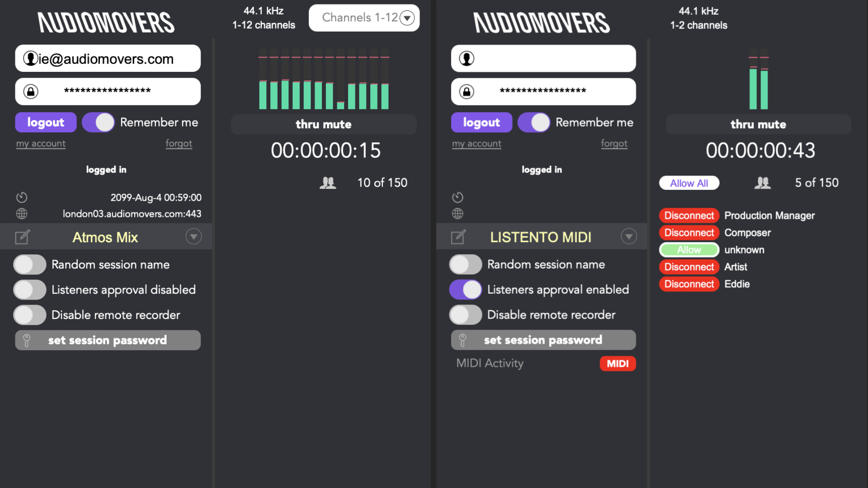Click the globe icon in the right panel

click(x=458, y=214)
